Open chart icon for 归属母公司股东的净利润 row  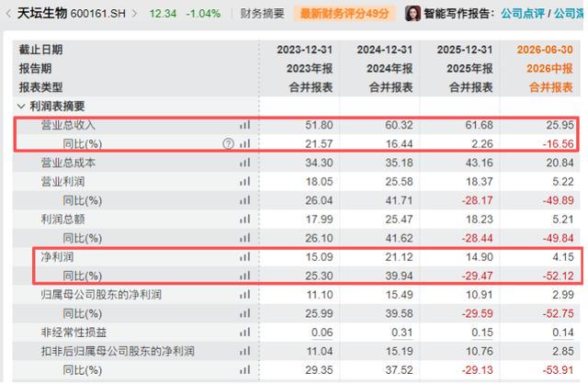(245, 295)
